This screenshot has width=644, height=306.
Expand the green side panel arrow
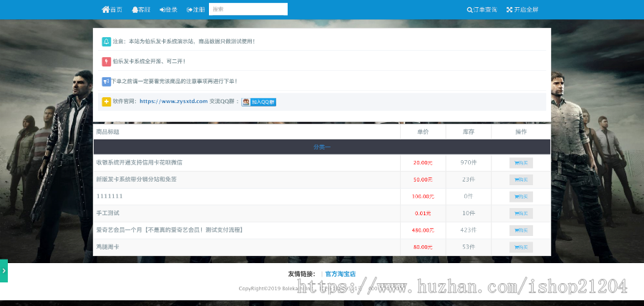[4, 271]
